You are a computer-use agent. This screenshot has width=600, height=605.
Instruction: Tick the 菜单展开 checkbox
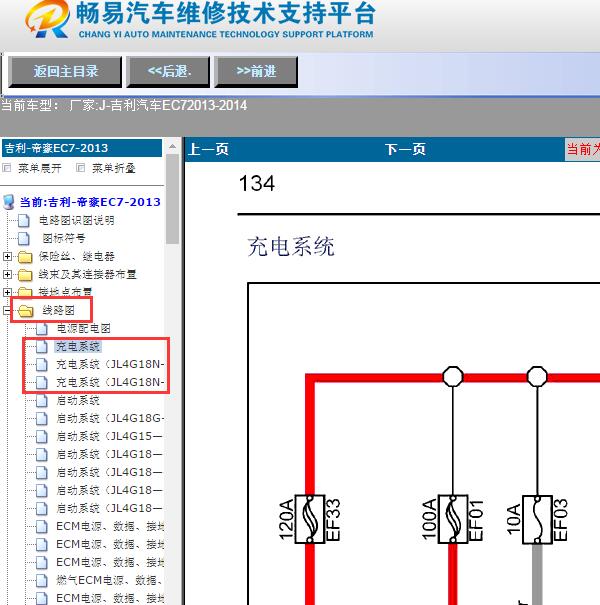(x=7, y=168)
